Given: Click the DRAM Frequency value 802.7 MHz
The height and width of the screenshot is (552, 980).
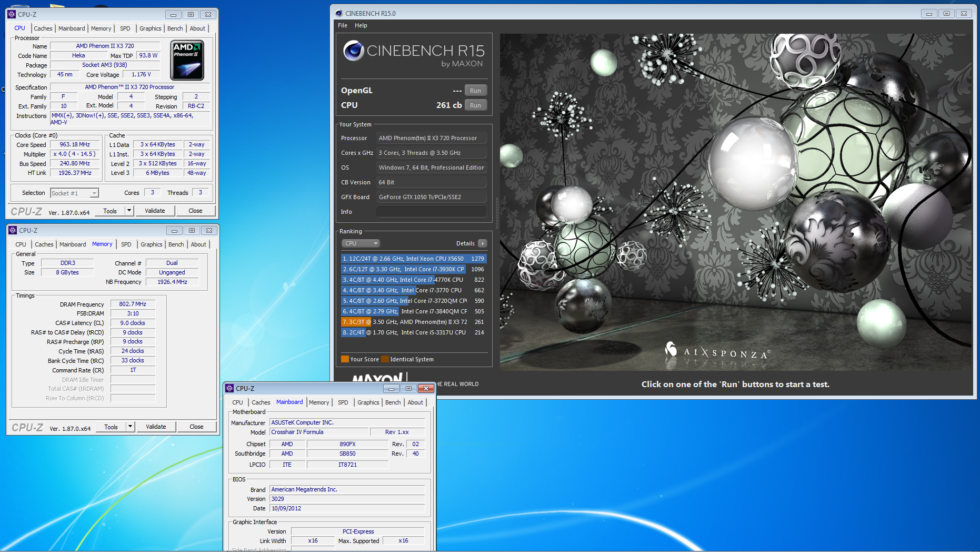Looking at the screenshot, I should (133, 304).
